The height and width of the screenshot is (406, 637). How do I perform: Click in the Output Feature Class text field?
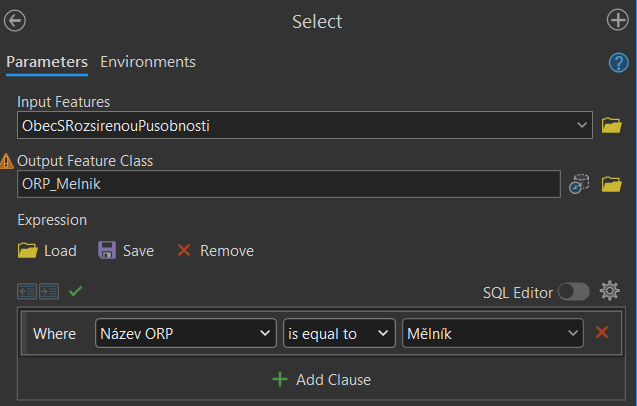coord(288,184)
